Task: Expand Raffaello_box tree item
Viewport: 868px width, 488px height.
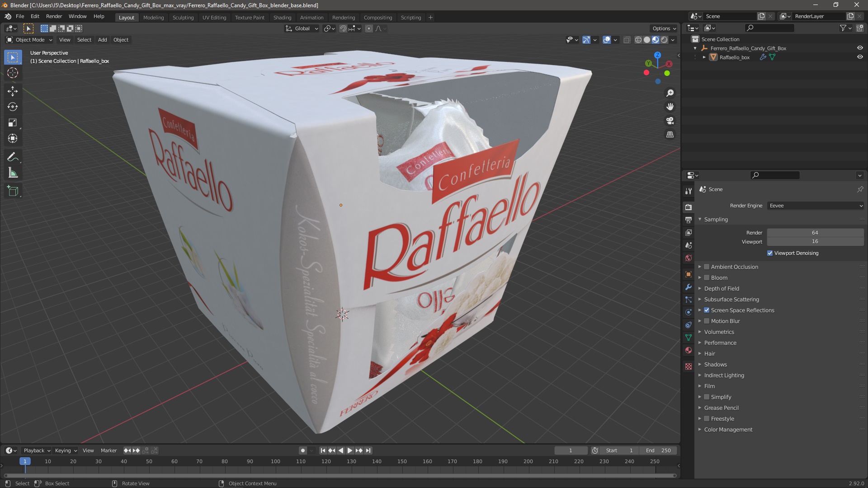Action: (704, 57)
